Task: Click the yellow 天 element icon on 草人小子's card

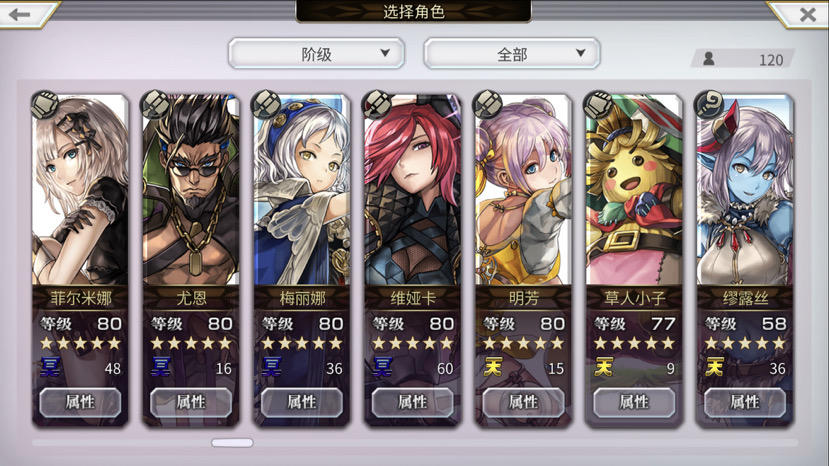Action: (x=604, y=367)
